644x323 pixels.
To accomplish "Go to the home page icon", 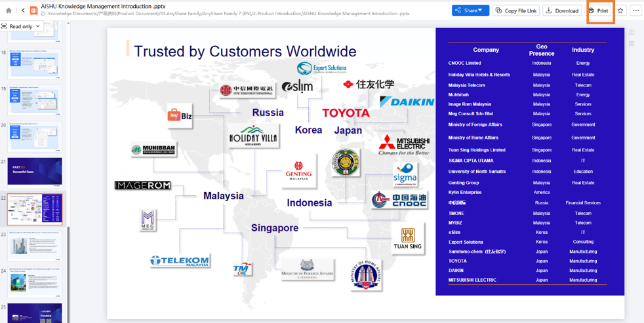I will (9, 10).
